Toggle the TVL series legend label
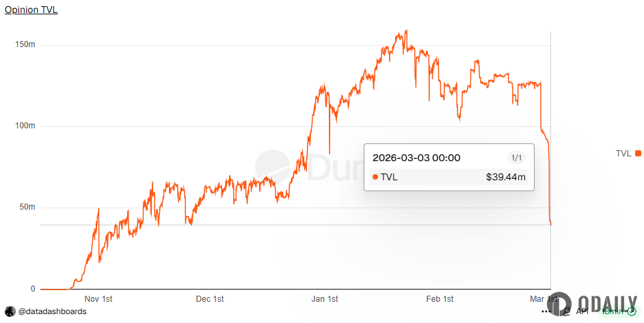 click(623, 154)
